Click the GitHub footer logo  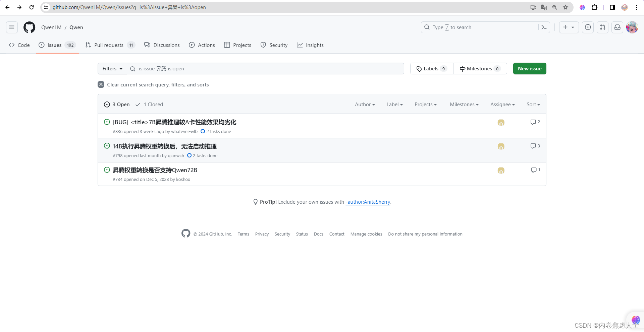point(186,233)
